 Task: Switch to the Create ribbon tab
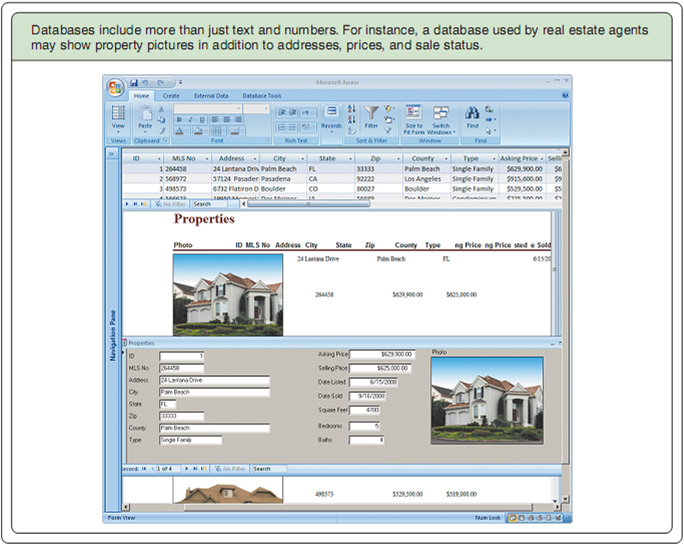pos(171,95)
